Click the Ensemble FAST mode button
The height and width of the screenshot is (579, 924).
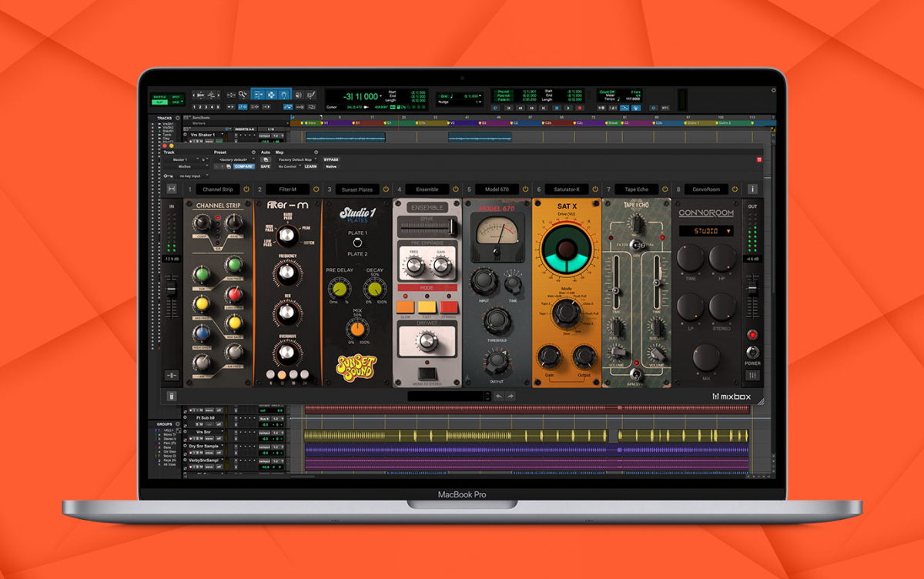(427, 306)
